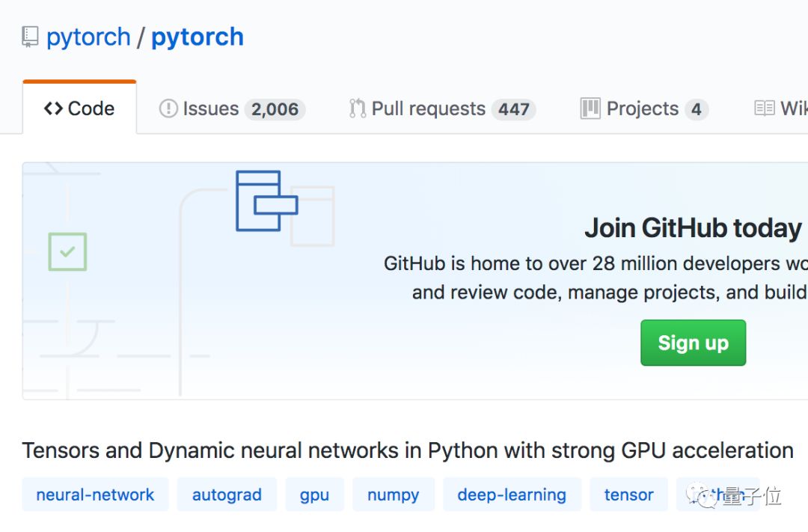Click the blue overlapping windows illustration
The height and width of the screenshot is (532, 808).
click(x=266, y=201)
